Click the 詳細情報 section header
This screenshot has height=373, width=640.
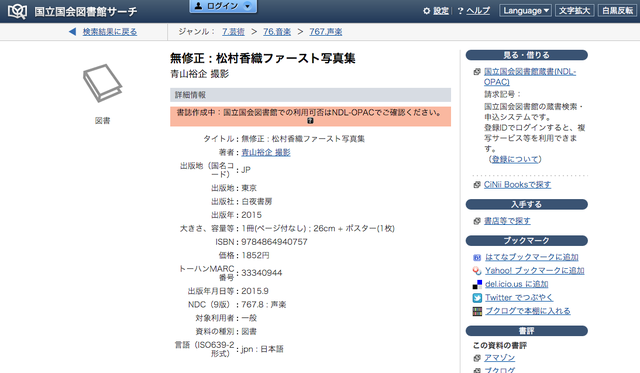pyautogui.click(x=310, y=95)
